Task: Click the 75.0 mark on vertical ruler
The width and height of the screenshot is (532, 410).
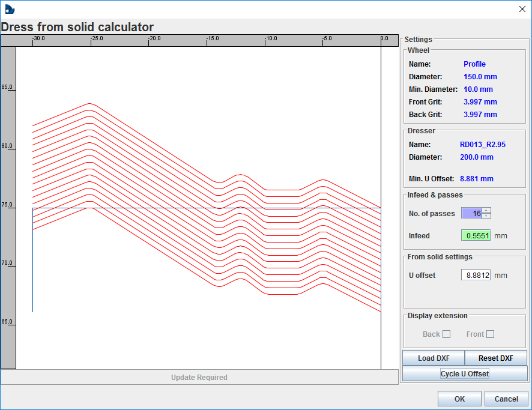Action: 7,205
